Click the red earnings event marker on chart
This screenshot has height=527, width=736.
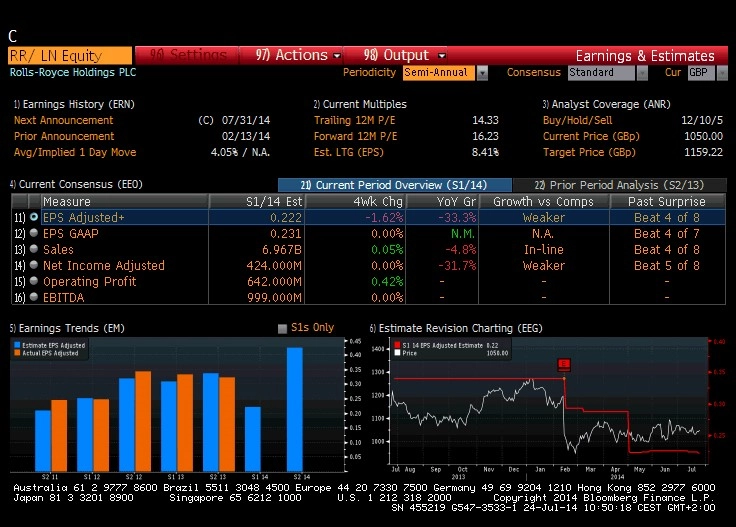point(564,364)
